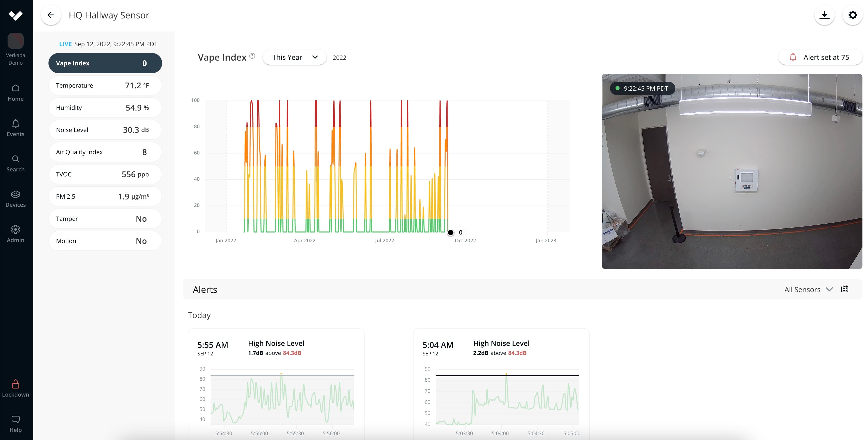868x440 pixels.
Task: Click the download icon in header
Action: (x=824, y=15)
